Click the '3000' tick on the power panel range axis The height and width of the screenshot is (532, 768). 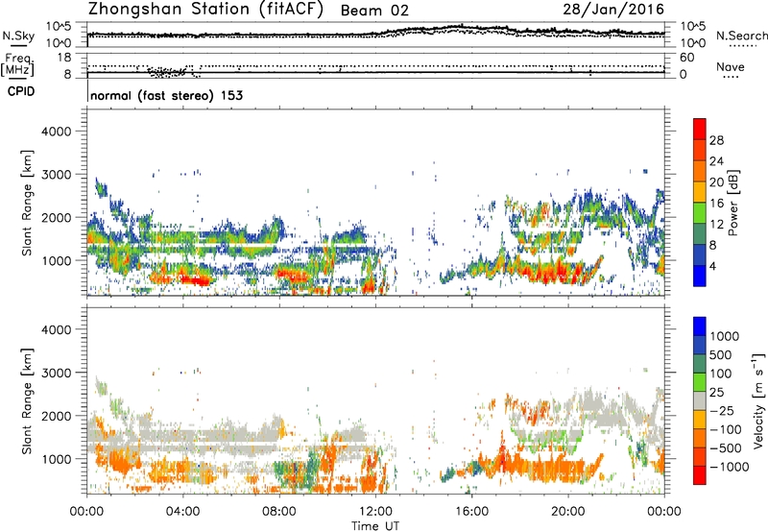click(x=56, y=175)
